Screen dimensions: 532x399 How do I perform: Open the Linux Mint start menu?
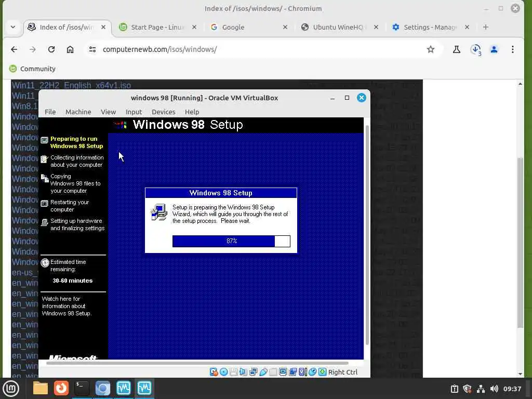click(11, 389)
